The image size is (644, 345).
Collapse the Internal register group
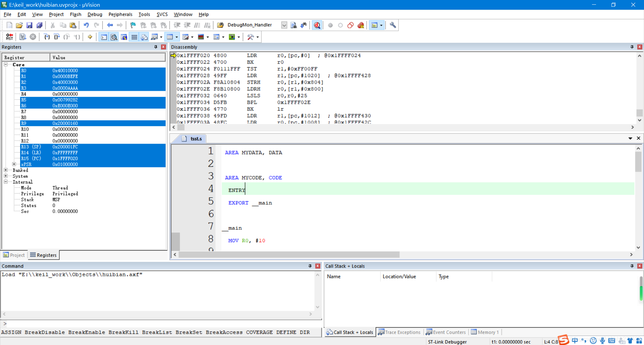click(6, 182)
